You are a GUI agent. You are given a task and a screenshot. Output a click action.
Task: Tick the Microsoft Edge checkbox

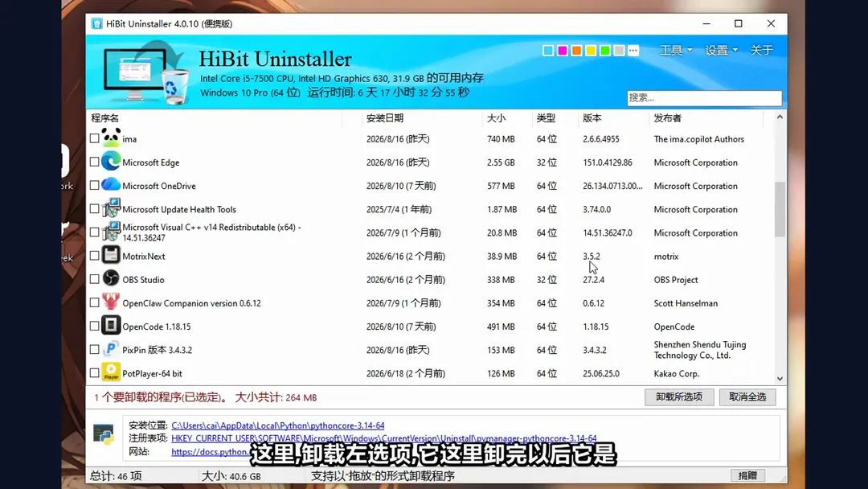[x=94, y=162]
